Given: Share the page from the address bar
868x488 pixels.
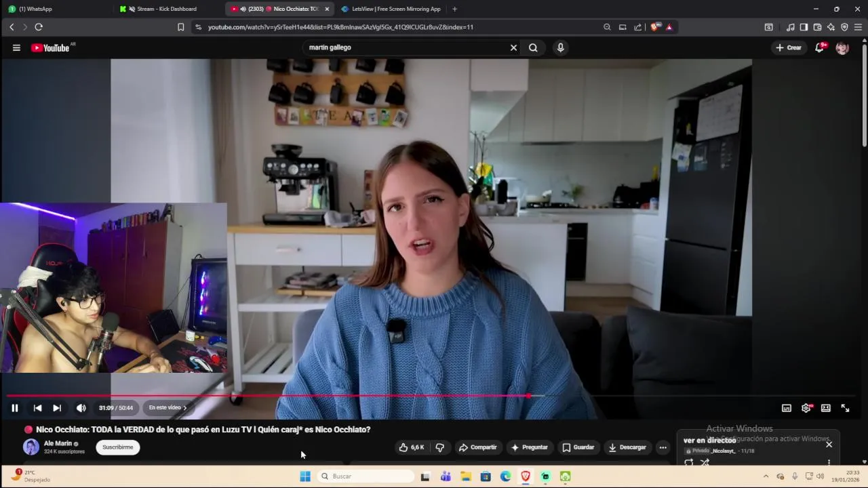Looking at the screenshot, I should coord(638,27).
